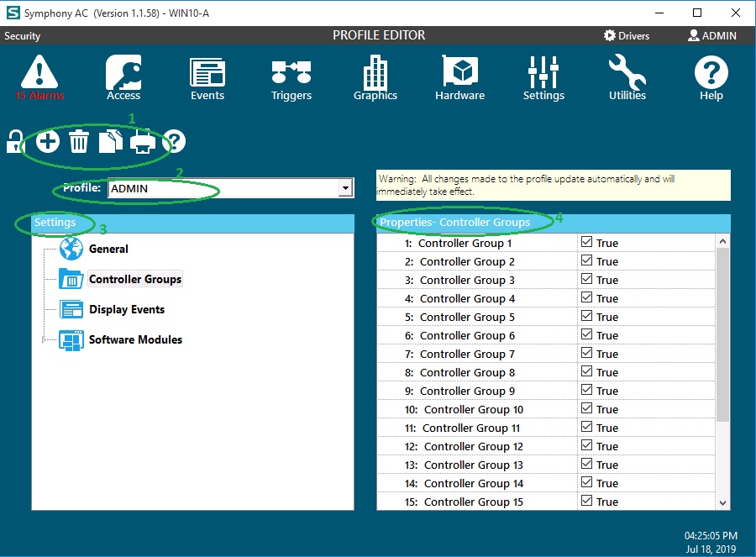Viewport: 756px width, 557px height.
Task: Toggle the Controller Group 14 checkbox
Action: 587,482
